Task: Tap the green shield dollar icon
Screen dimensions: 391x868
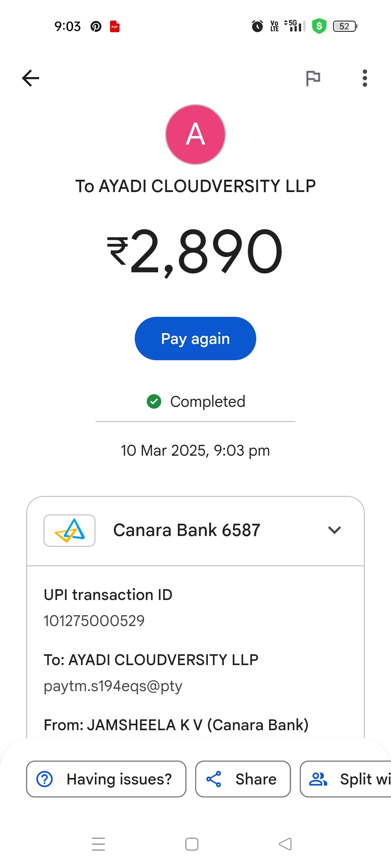Action: click(319, 26)
